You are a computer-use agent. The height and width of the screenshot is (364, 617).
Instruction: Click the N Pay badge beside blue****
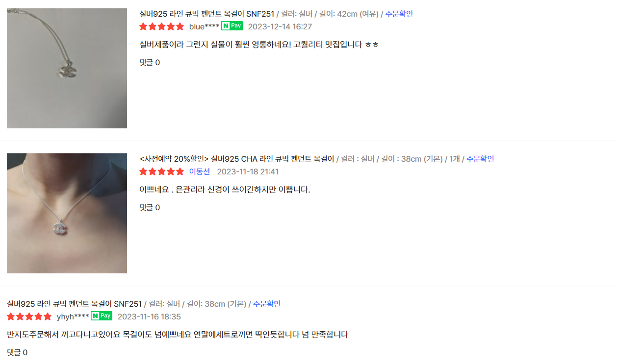click(x=232, y=26)
